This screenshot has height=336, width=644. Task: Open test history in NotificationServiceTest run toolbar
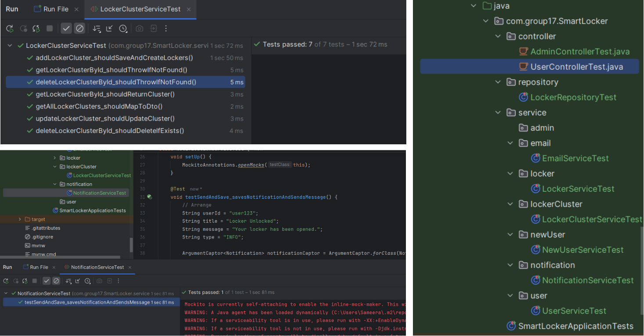pos(87,281)
